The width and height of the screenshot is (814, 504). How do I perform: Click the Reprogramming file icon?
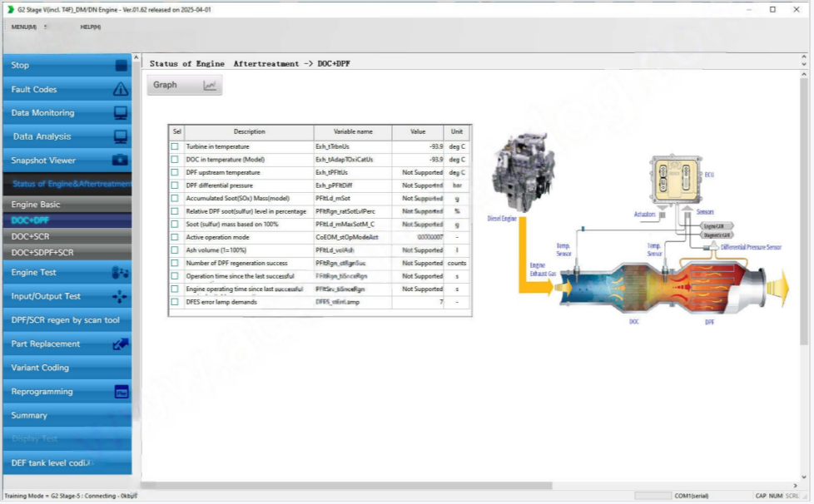(x=121, y=392)
